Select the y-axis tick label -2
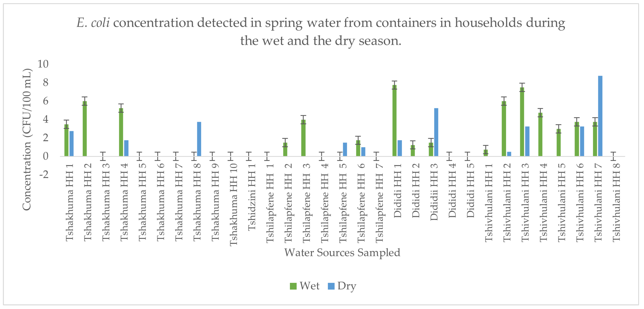This screenshot has width=644, height=309. coord(44,174)
